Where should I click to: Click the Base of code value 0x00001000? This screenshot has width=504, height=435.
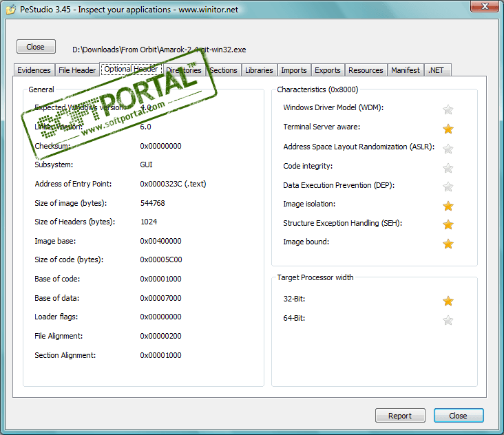coord(160,279)
